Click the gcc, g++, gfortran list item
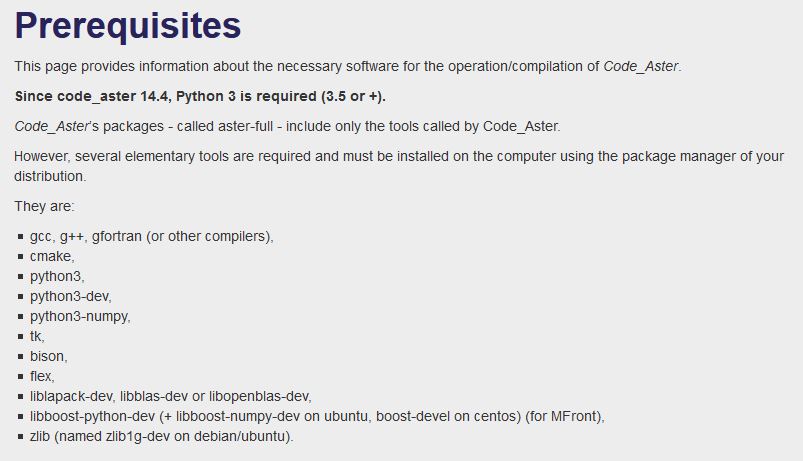Image resolution: width=803 pixels, height=461 pixels. [152, 237]
